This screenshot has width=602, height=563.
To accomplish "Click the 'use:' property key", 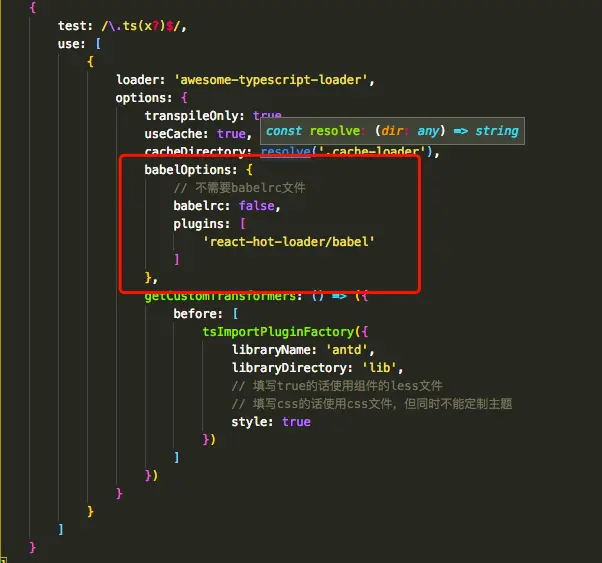I will (x=71, y=44).
